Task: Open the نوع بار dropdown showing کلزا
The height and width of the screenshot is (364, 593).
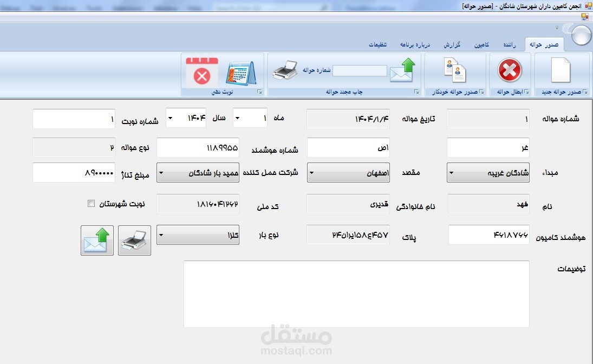Action: click(198, 235)
